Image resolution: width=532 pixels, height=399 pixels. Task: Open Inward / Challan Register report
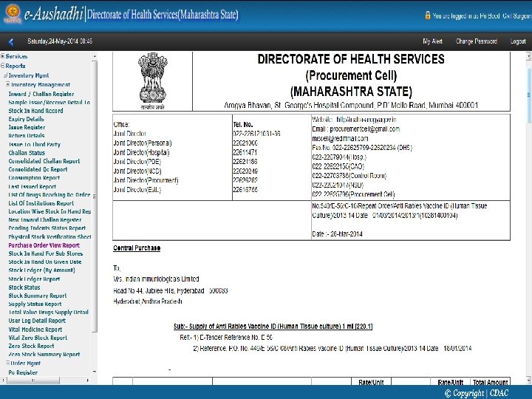coord(41,94)
